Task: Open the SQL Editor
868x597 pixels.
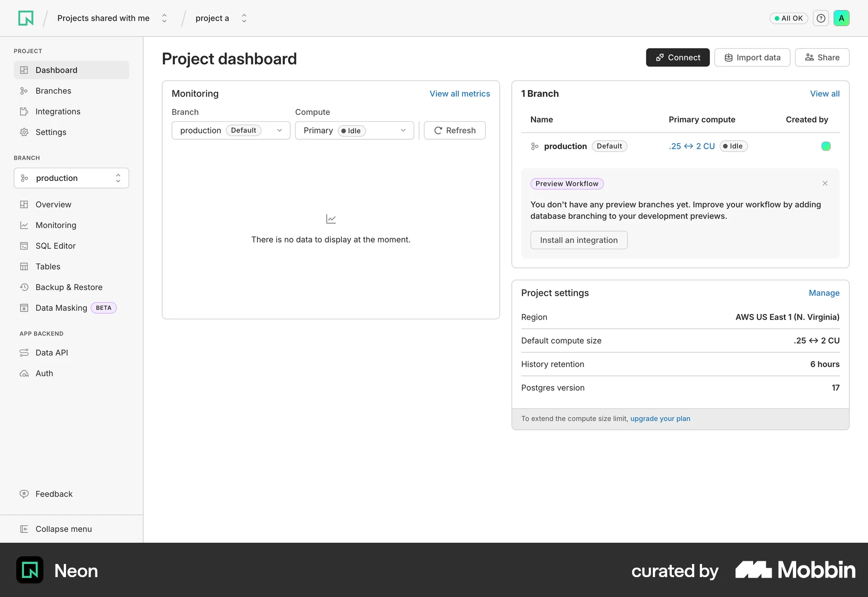Action: click(x=71, y=246)
